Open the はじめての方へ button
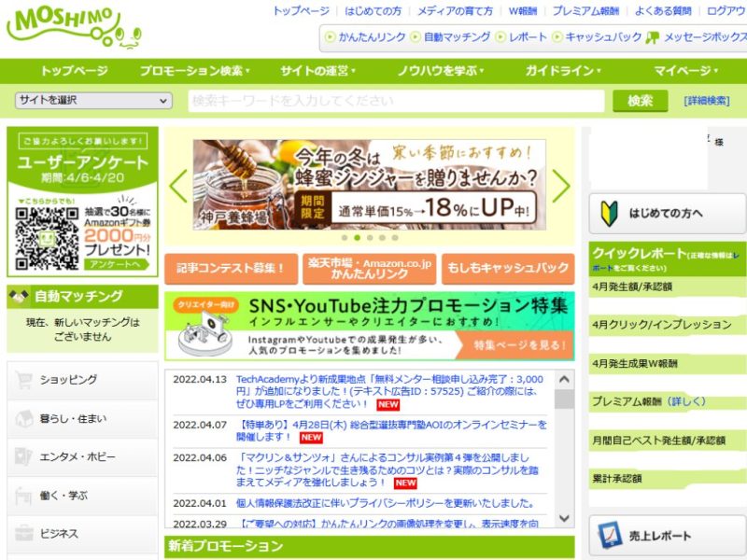 pyautogui.click(x=667, y=214)
